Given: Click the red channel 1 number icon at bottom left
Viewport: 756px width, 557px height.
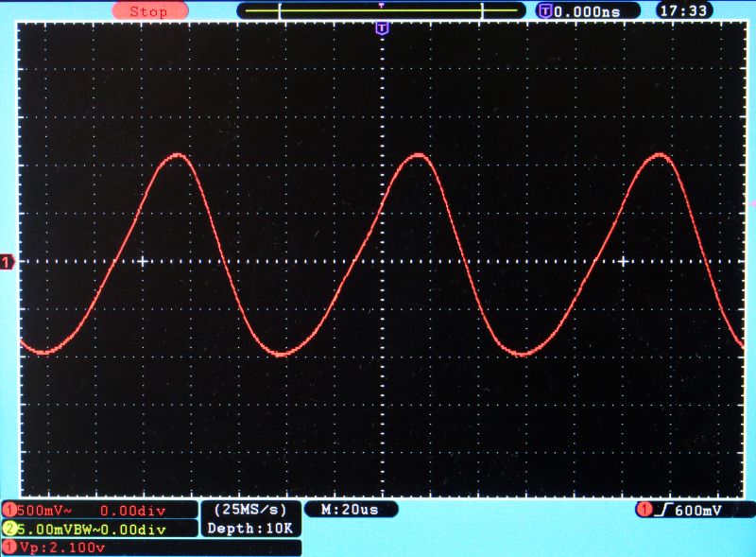Looking at the screenshot, I should click(9, 511).
